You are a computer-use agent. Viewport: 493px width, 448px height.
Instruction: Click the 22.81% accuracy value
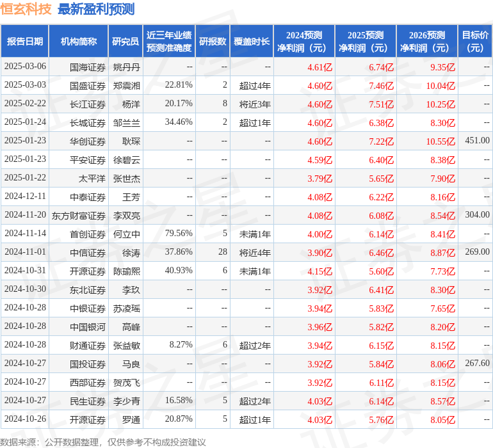(179, 85)
